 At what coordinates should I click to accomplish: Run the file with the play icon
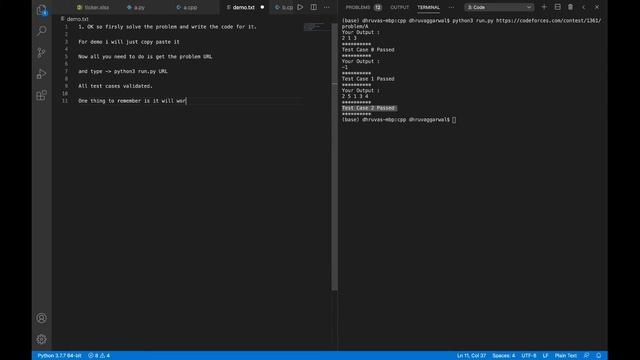[x=300, y=7]
